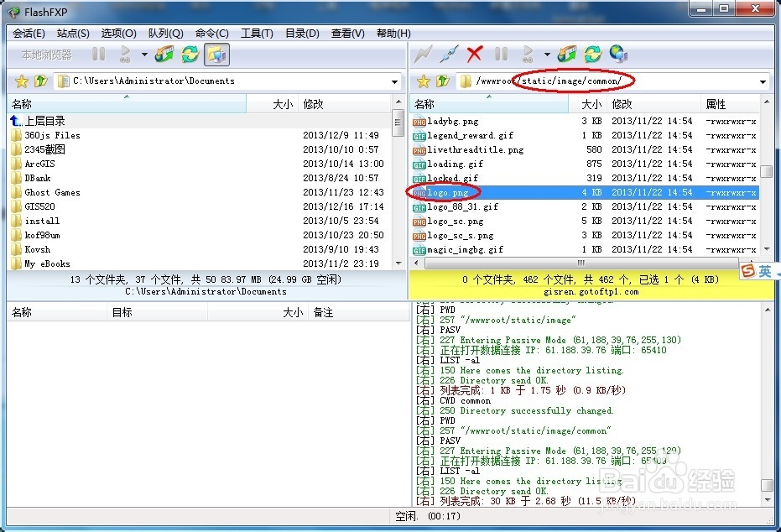The image size is (781, 532).
Task: Click local pane favorites star icon
Action: click(22, 81)
